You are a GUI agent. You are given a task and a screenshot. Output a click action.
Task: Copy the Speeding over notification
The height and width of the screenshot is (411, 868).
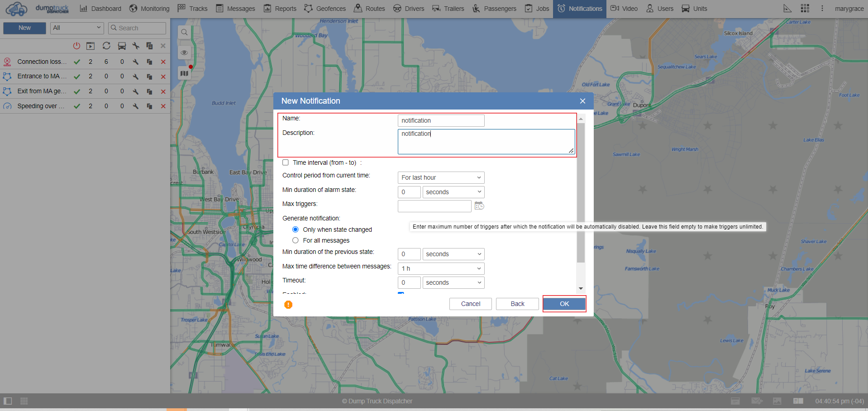[x=149, y=106]
